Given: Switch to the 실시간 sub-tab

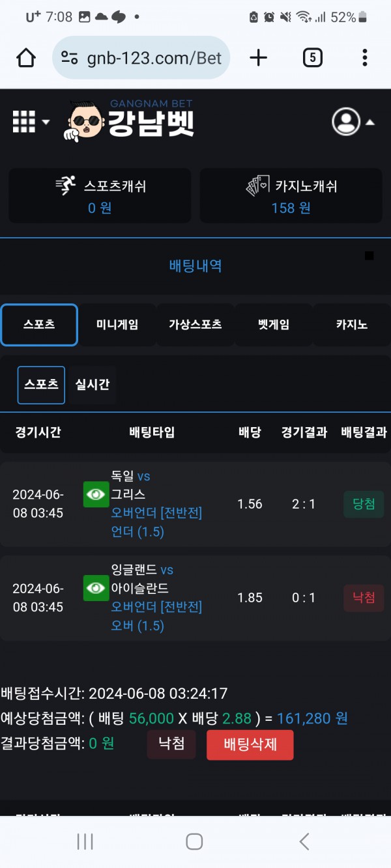Looking at the screenshot, I should click(93, 385).
